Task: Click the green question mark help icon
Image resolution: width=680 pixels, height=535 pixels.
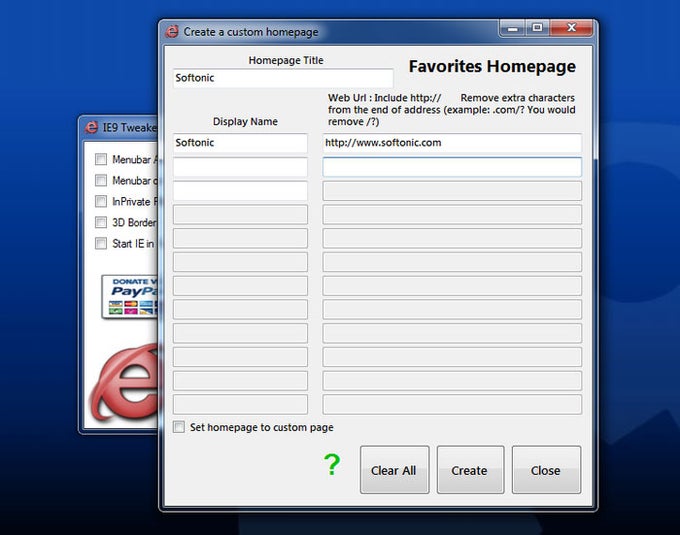Action: 332,464
